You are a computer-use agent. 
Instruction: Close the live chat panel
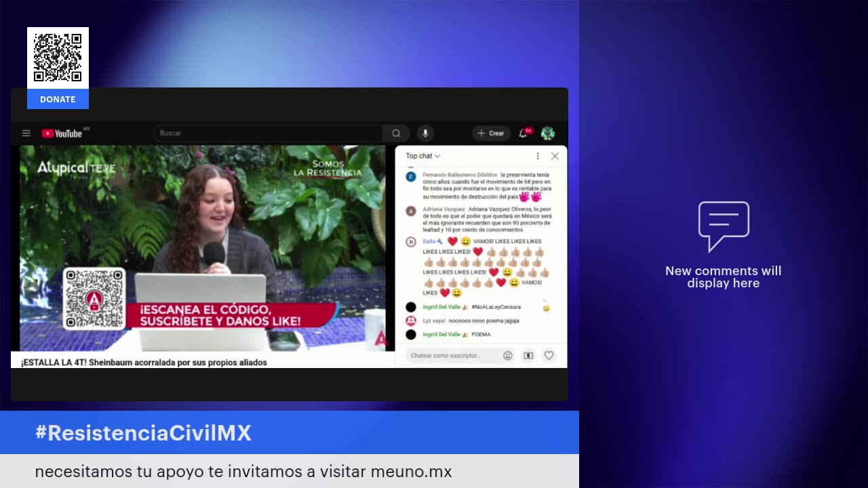555,156
